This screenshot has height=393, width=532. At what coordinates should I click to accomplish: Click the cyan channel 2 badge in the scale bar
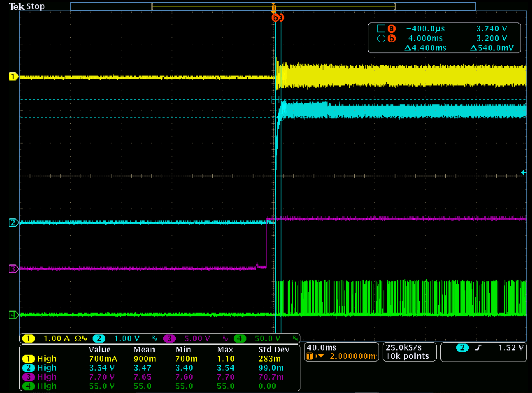pyautogui.click(x=99, y=338)
